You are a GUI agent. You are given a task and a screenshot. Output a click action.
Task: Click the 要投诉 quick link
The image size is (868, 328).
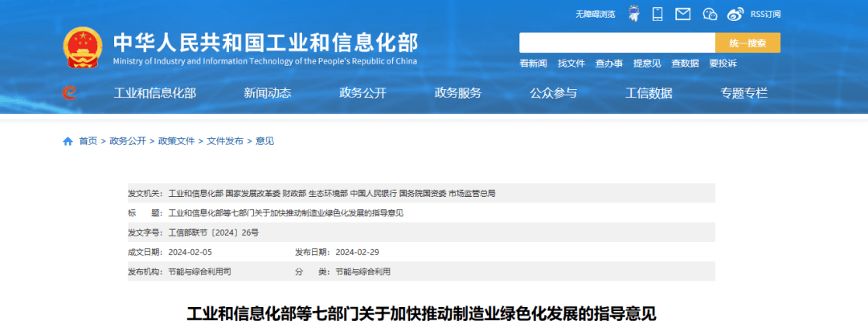click(x=723, y=64)
